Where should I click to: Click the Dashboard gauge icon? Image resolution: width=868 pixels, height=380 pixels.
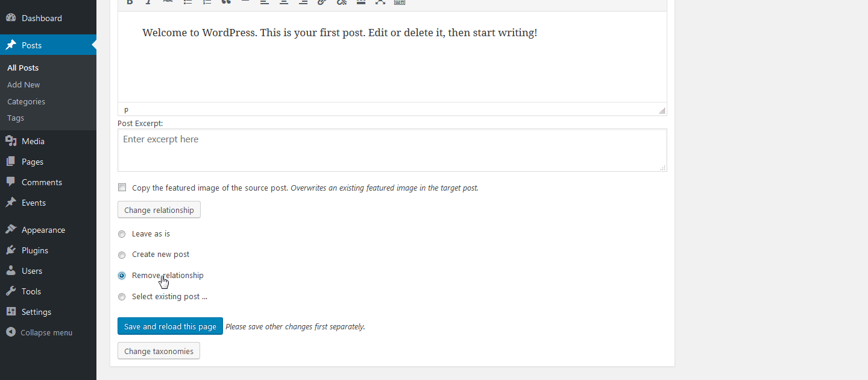coord(11,18)
